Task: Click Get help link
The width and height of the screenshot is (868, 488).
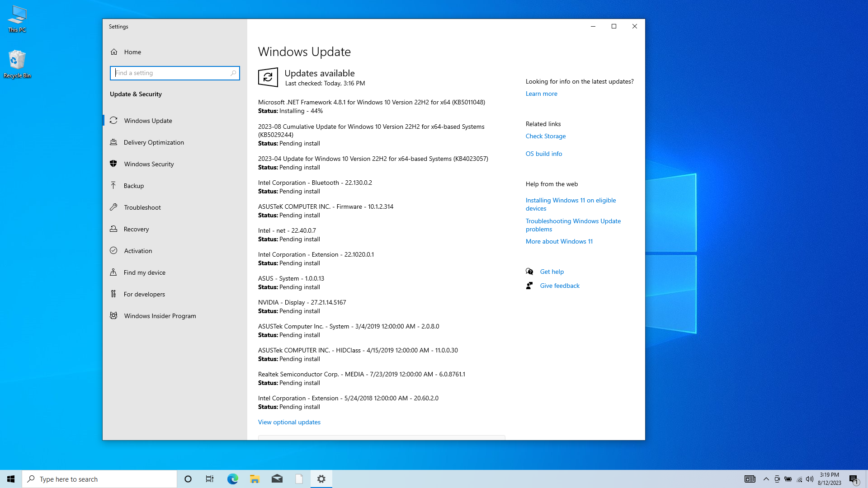Action: (x=552, y=272)
